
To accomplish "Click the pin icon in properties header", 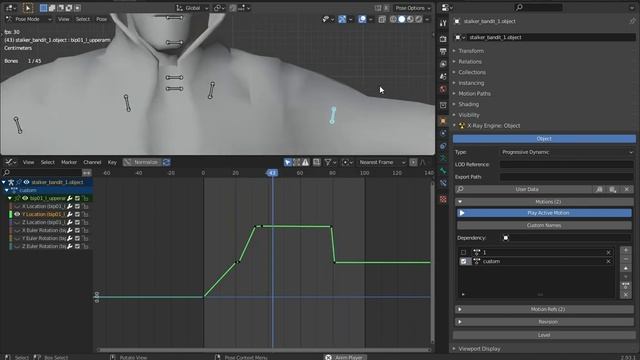I will (632, 21).
